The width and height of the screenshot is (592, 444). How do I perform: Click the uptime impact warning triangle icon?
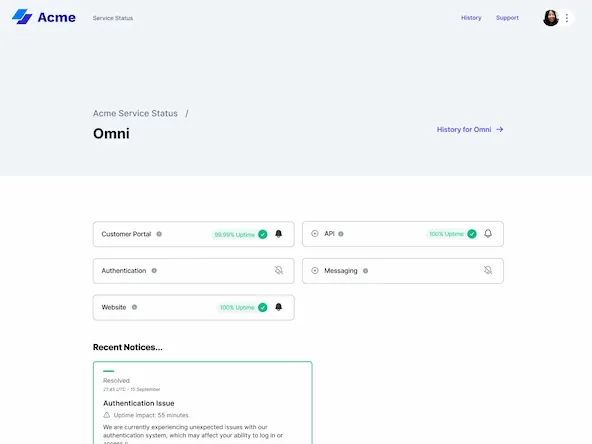(x=106, y=415)
